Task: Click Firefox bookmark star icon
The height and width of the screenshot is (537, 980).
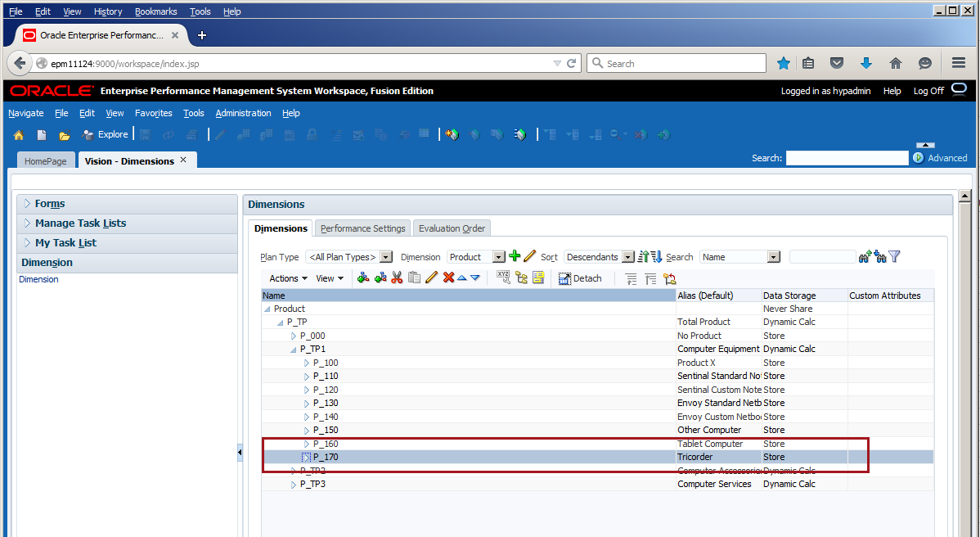Action: point(784,63)
